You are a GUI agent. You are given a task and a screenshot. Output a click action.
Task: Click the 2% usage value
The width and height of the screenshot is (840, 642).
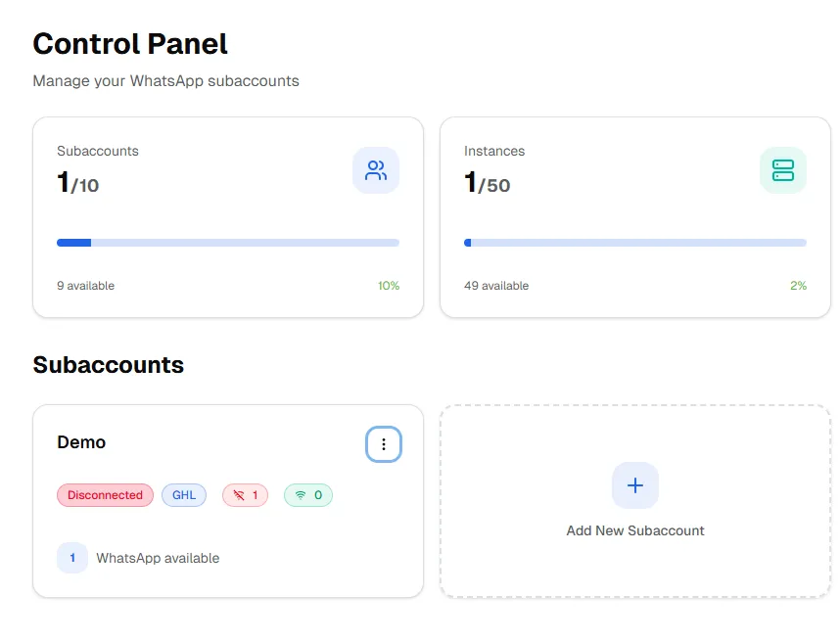click(798, 286)
